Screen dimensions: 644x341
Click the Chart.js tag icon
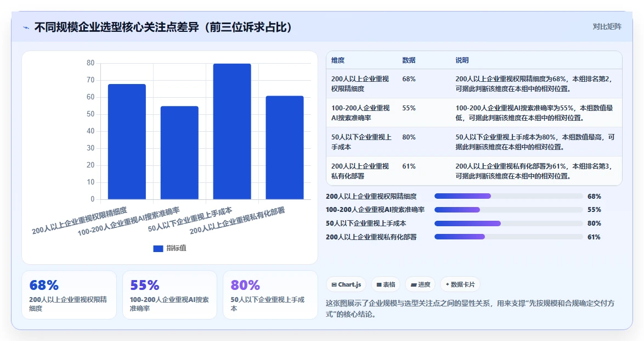(x=334, y=284)
